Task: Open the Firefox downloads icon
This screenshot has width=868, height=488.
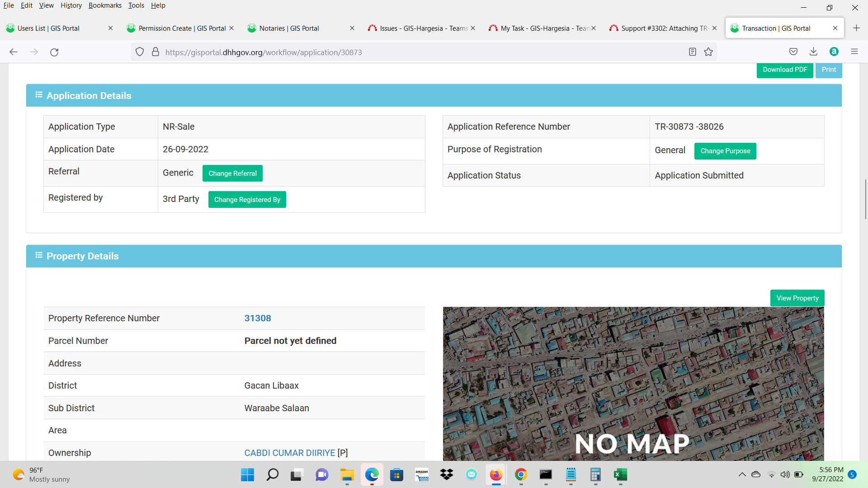Action: pyautogui.click(x=813, y=52)
